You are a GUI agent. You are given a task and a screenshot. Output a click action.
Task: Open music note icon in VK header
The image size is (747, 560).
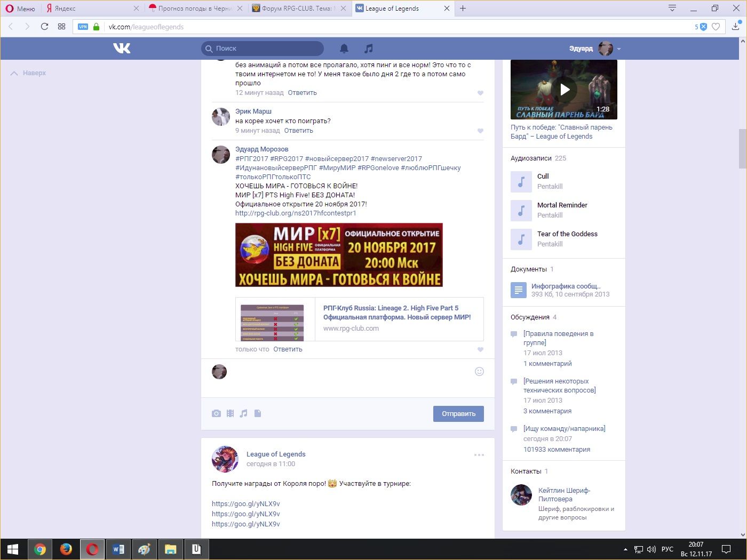pos(368,49)
